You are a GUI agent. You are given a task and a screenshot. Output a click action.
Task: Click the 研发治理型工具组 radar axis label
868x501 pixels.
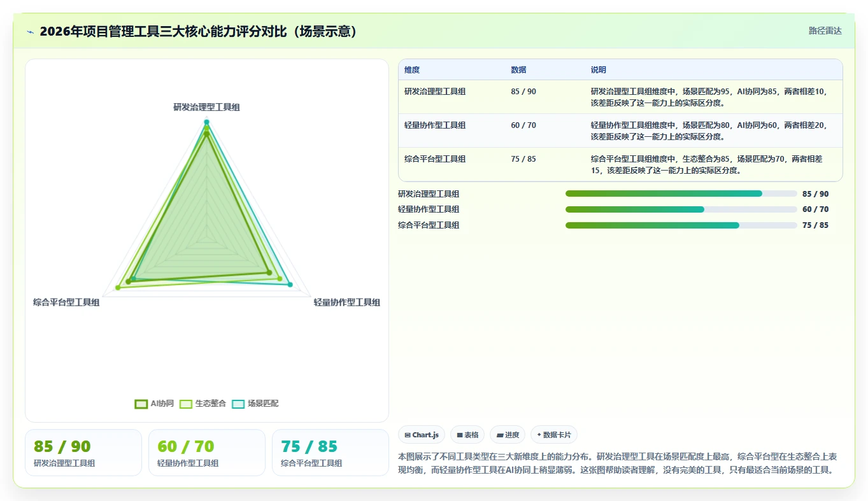206,108
